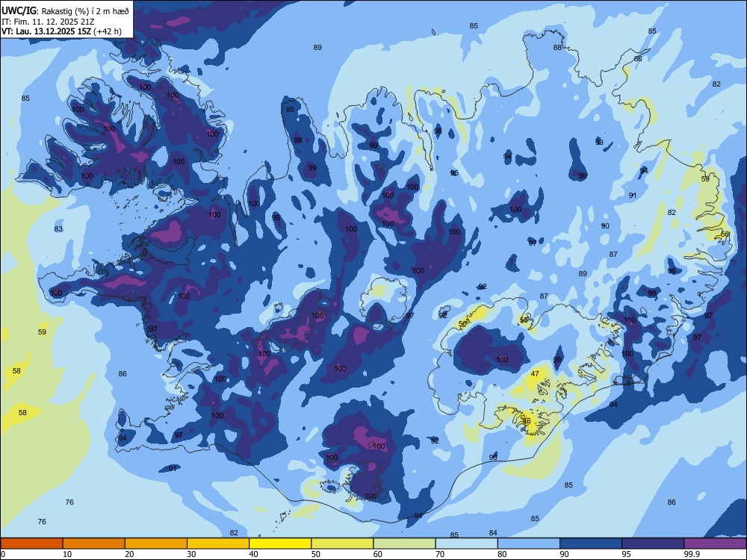Viewport: 747px width, 560px height.
Task: Pick the dark navy 95–99.9 legend swatch
Action: click(653, 544)
